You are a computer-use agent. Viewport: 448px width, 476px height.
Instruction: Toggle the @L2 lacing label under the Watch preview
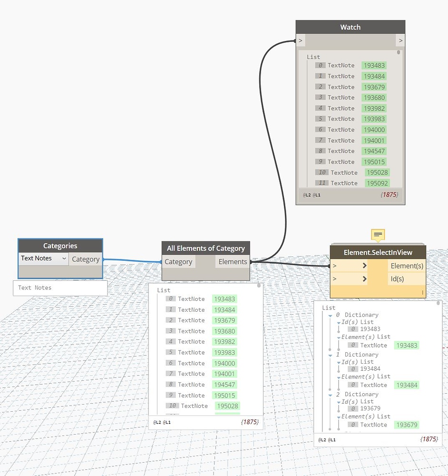(306, 195)
